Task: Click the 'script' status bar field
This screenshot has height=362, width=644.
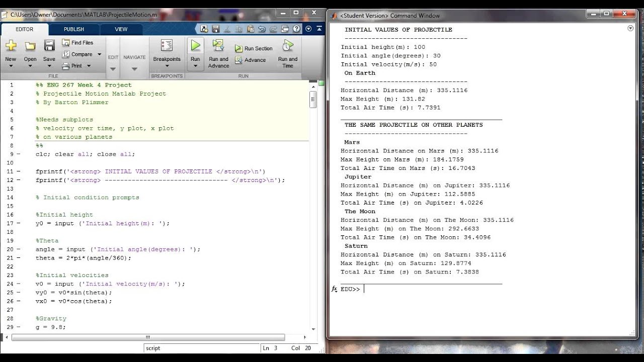Action: click(201, 348)
